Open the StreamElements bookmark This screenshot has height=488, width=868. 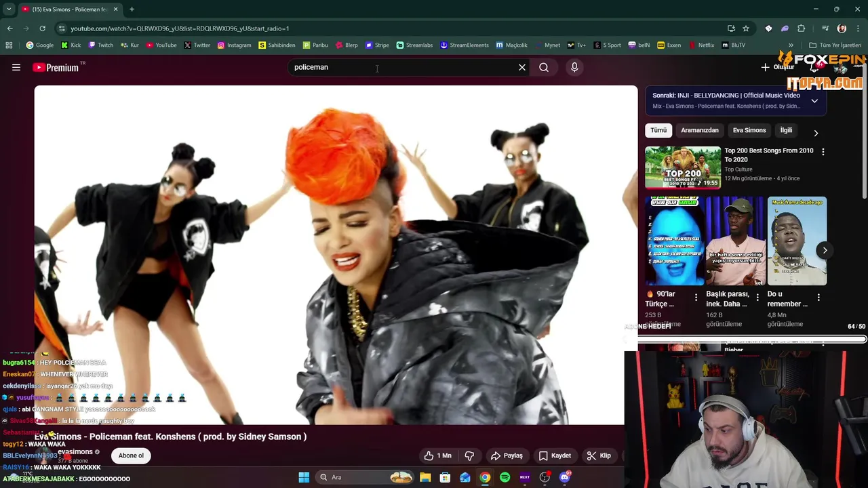tap(465, 45)
